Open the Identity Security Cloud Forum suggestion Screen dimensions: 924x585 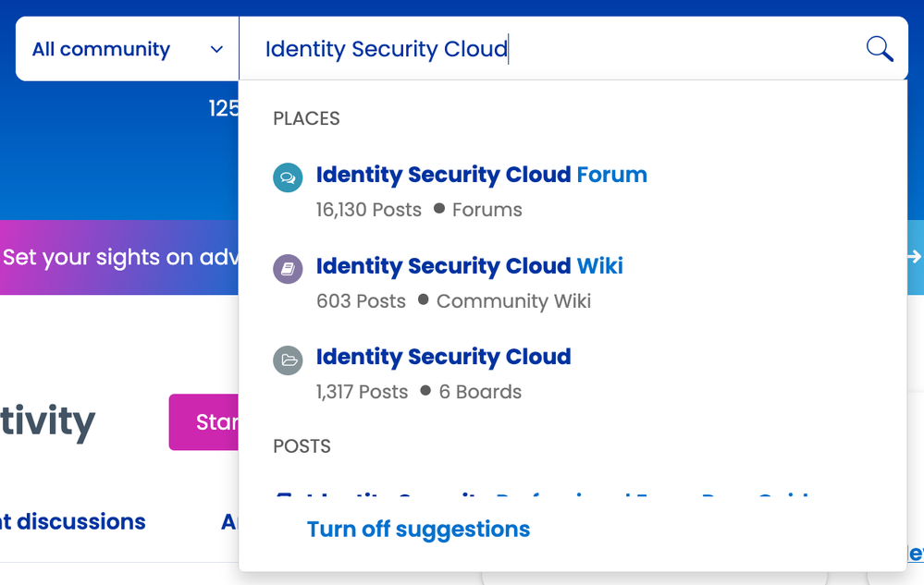pos(481,175)
